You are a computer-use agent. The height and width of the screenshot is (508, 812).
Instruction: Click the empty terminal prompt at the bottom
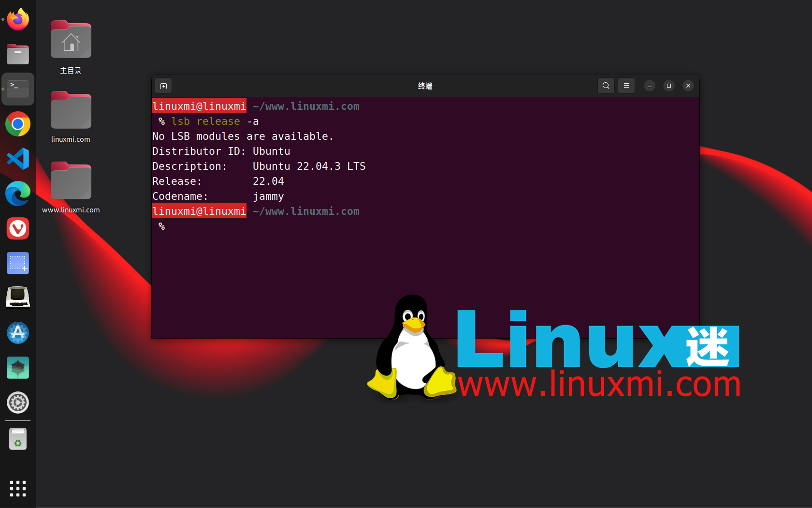(x=162, y=226)
